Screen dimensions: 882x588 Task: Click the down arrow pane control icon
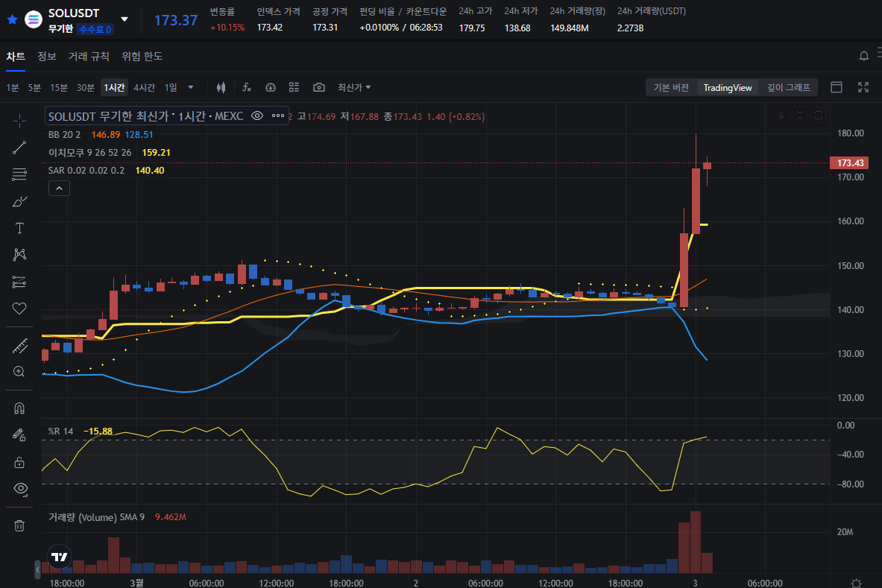pyautogui.click(x=781, y=116)
